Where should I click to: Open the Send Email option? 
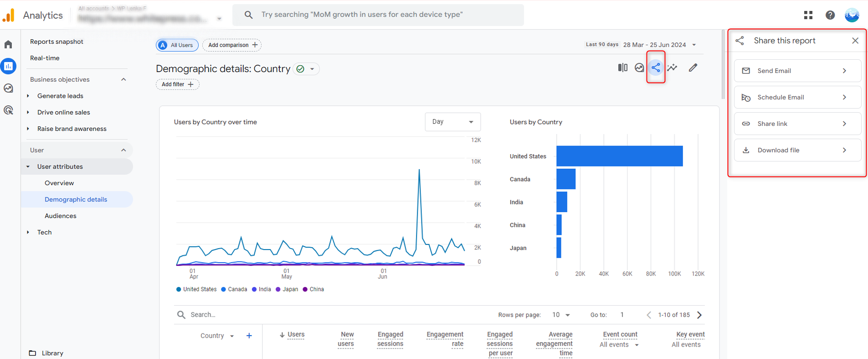click(x=797, y=71)
